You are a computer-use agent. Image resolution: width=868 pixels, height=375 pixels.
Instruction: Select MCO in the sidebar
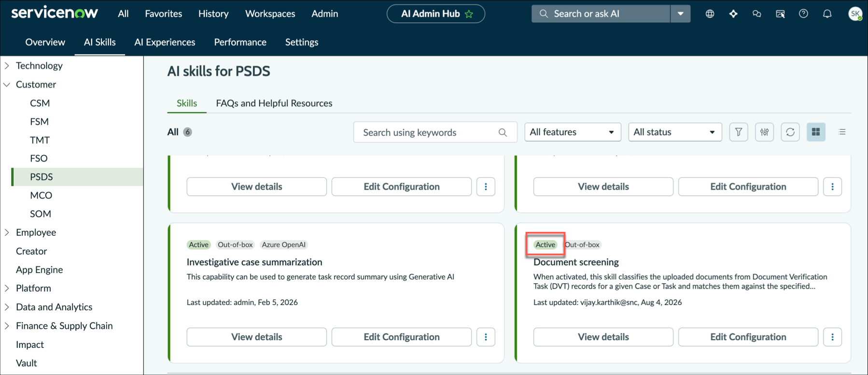click(41, 195)
